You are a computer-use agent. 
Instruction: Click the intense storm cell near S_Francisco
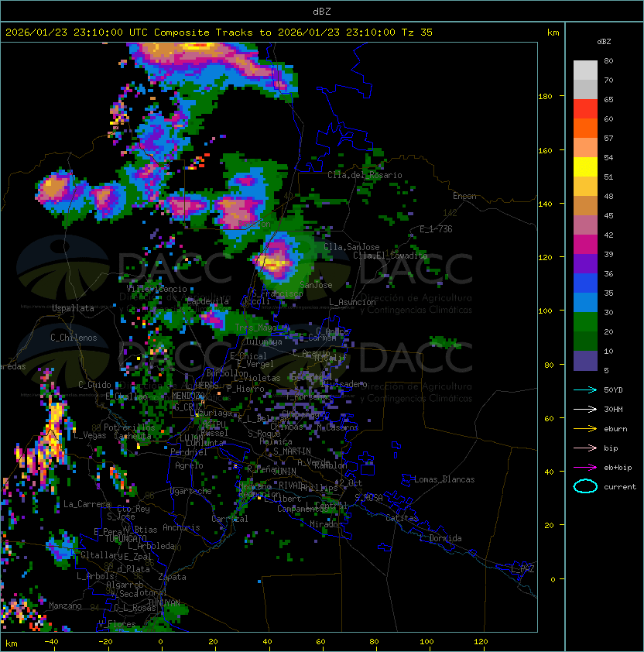click(x=276, y=261)
